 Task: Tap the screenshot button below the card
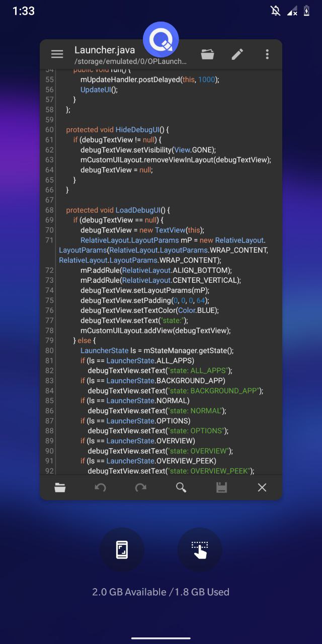[x=122, y=549]
